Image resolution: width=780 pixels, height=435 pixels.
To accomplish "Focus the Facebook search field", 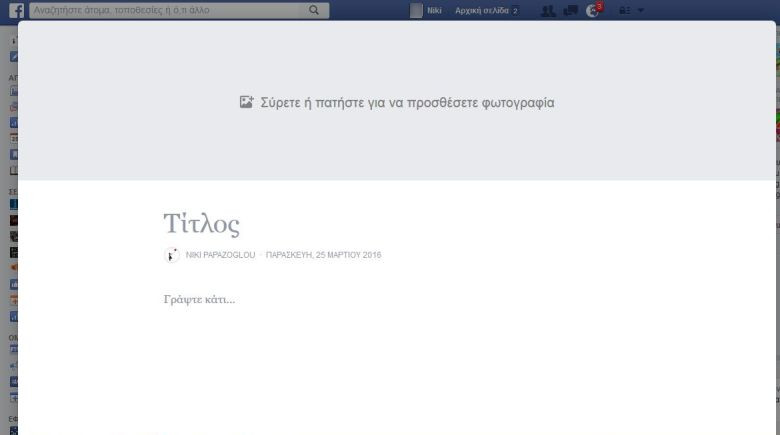I will pos(179,10).
